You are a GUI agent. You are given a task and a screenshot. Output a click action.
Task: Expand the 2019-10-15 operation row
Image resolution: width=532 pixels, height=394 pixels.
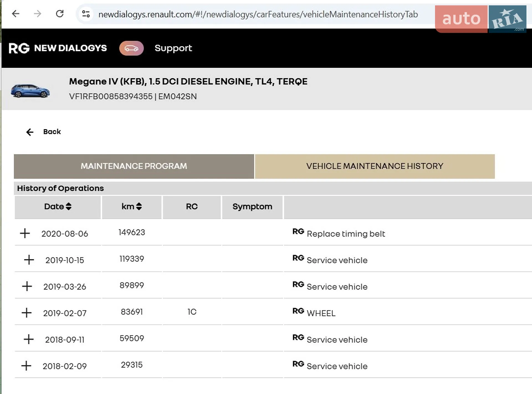point(29,260)
